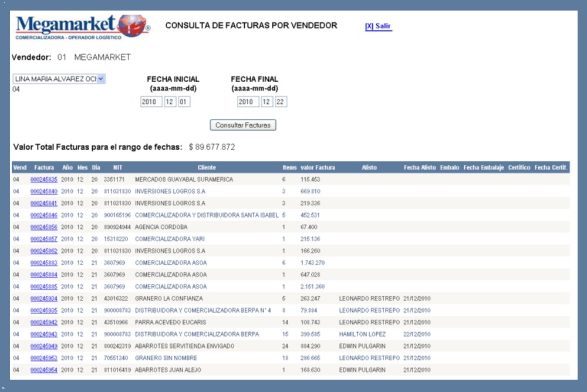The height and width of the screenshot is (392, 587).
Task: Click the Fecha Final year field
Action: click(248, 102)
